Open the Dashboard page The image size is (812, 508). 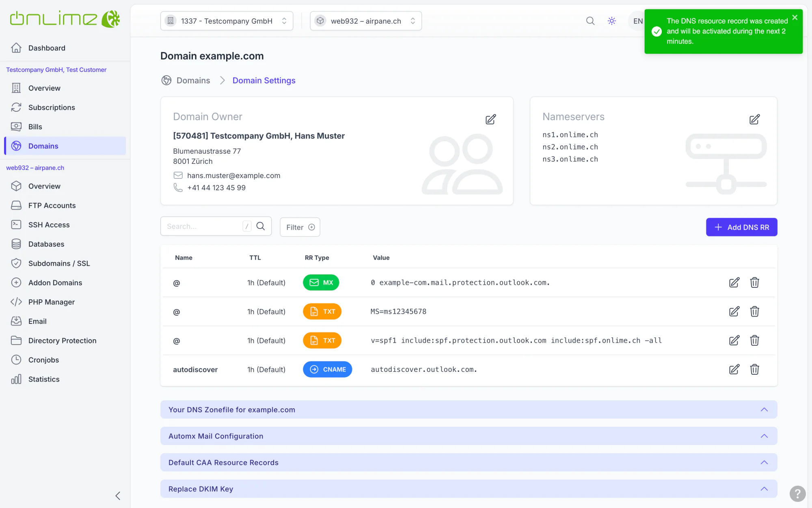click(x=65, y=48)
